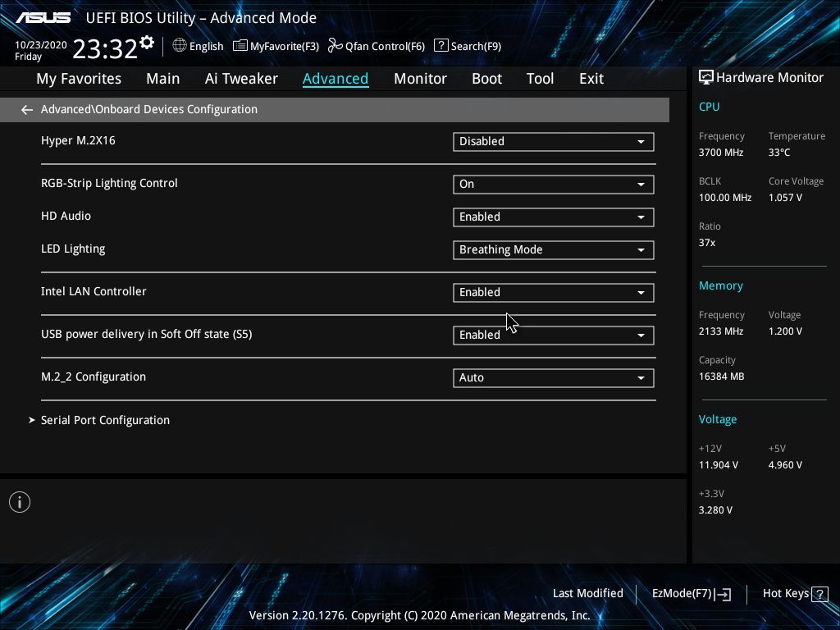
Task: Switch to My Favorites tab
Action: pyautogui.click(x=79, y=79)
